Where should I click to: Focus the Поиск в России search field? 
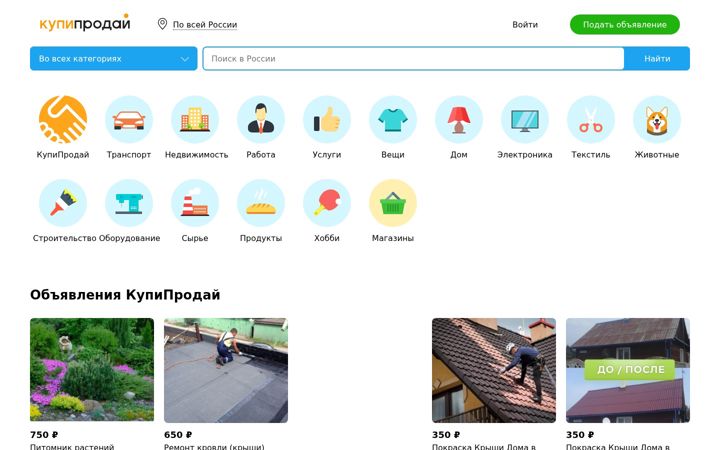pos(413,58)
